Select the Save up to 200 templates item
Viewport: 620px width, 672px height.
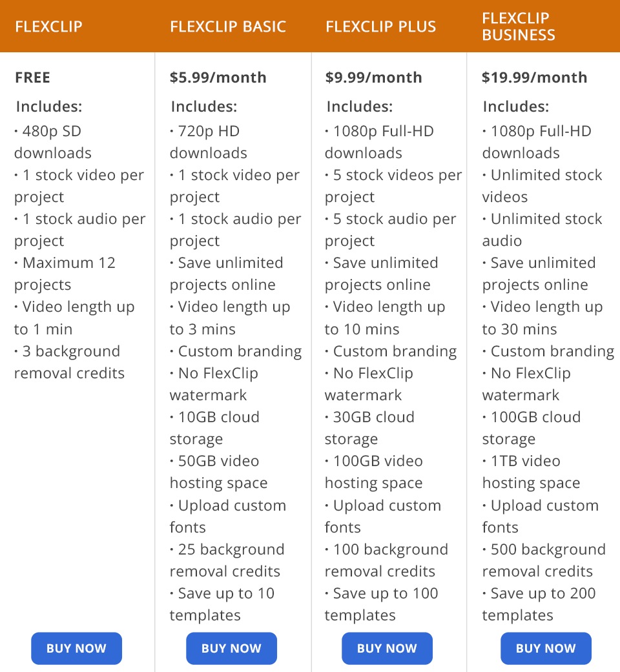539,604
